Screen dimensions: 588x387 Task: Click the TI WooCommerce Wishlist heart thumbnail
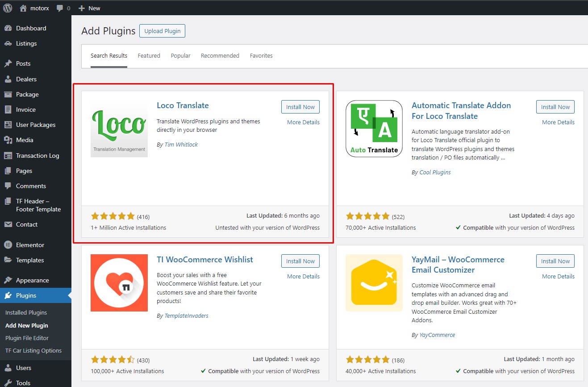click(119, 283)
